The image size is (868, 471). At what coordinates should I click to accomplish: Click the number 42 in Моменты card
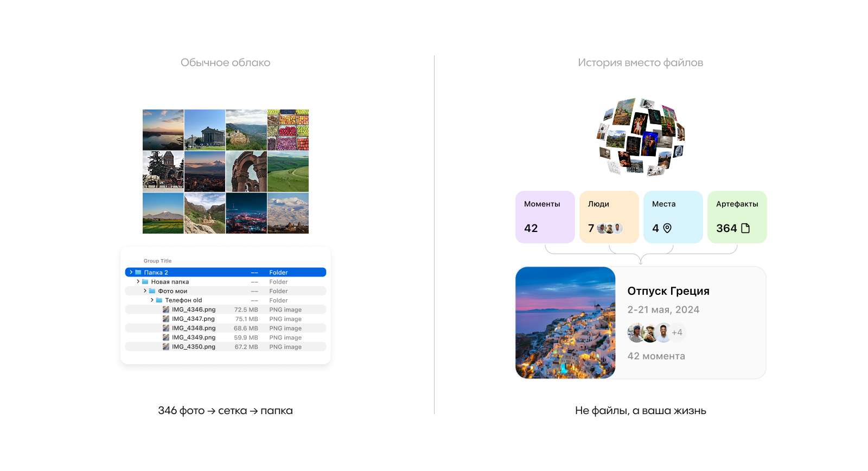click(531, 228)
